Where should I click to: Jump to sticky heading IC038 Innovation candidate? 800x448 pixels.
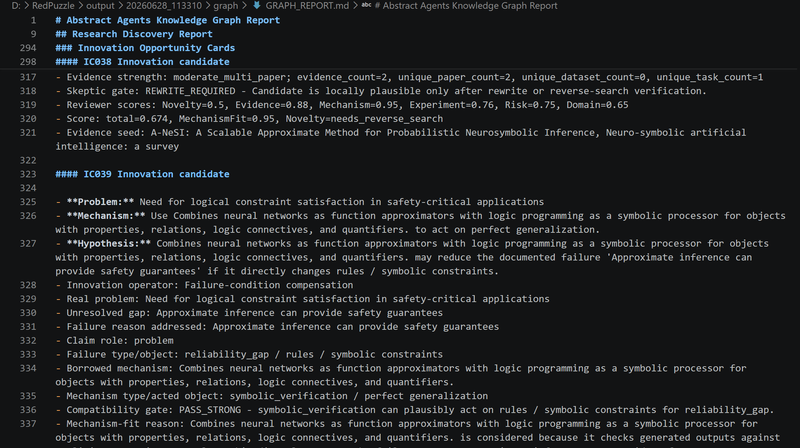click(x=142, y=61)
